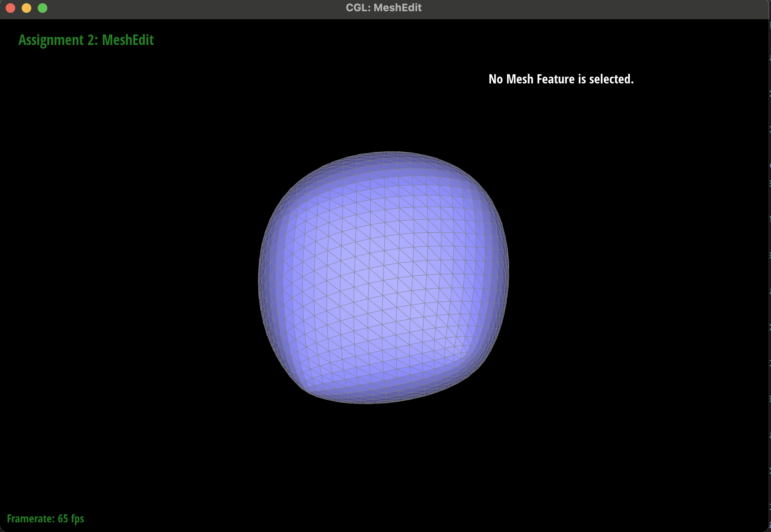Screen dimensions: 771x532
Task: Click the word MeshEdit in the green heading
Action: tap(128, 40)
